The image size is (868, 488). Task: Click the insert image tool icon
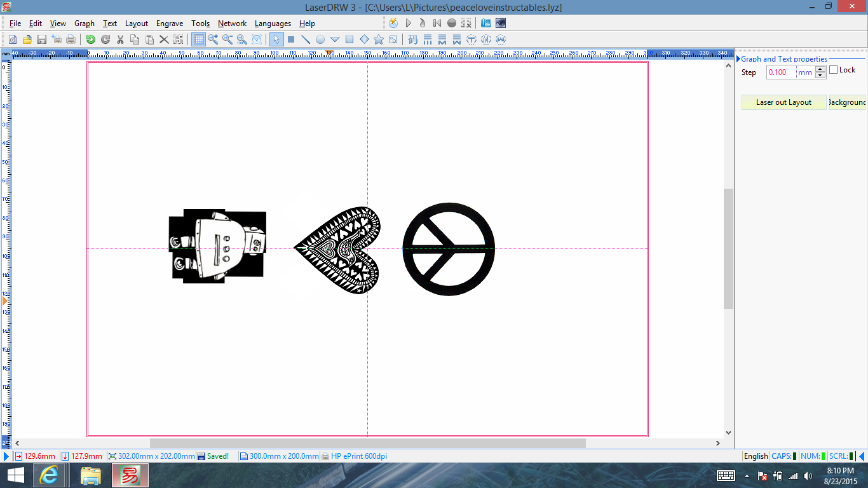[x=393, y=39]
